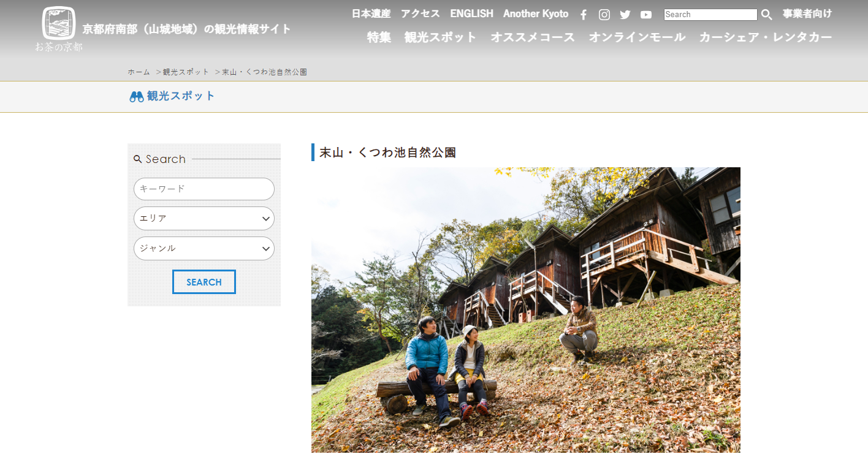Open the 日本遺産 link
The height and width of the screenshot is (454, 868).
pos(371,13)
